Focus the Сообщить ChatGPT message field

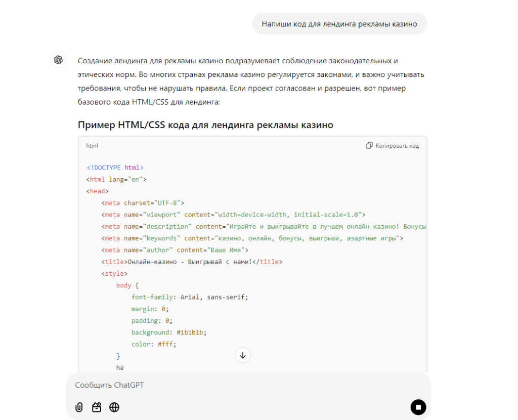click(248, 385)
